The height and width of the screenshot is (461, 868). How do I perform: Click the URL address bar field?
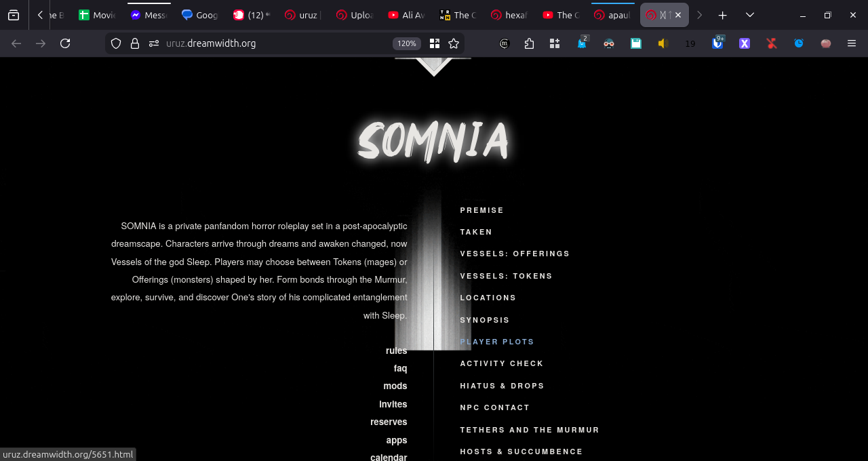tap(271, 43)
